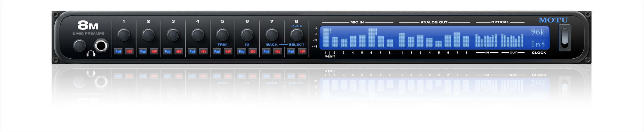Toggle the Pad button for channel 4
This screenshot has width=644, height=132.
(192, 51)
